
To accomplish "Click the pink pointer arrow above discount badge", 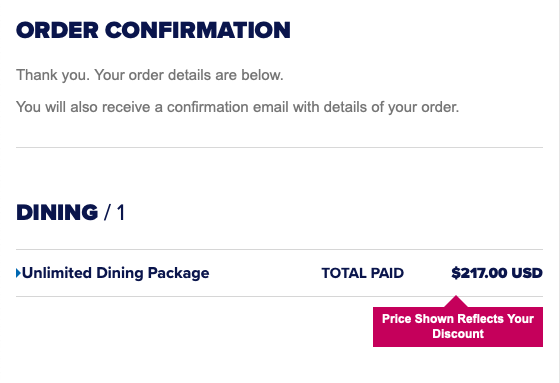I will 456,302.
